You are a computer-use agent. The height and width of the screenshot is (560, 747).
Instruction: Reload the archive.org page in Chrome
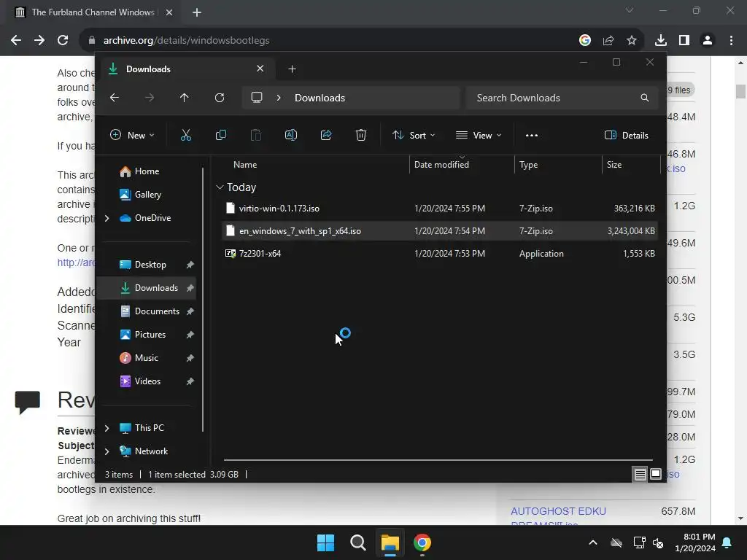pos(63,41)
